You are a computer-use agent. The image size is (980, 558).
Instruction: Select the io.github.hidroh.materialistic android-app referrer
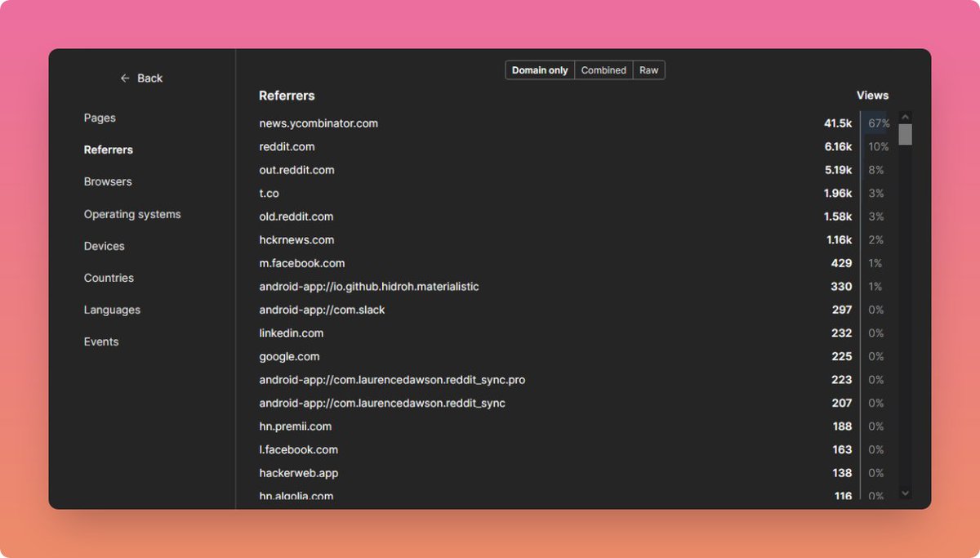pos(369,287)
